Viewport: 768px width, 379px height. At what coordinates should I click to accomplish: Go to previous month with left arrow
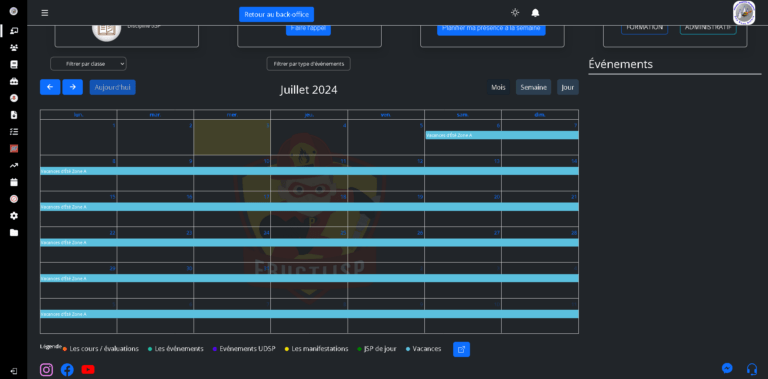pyautogui.click(x=50, y=87)
